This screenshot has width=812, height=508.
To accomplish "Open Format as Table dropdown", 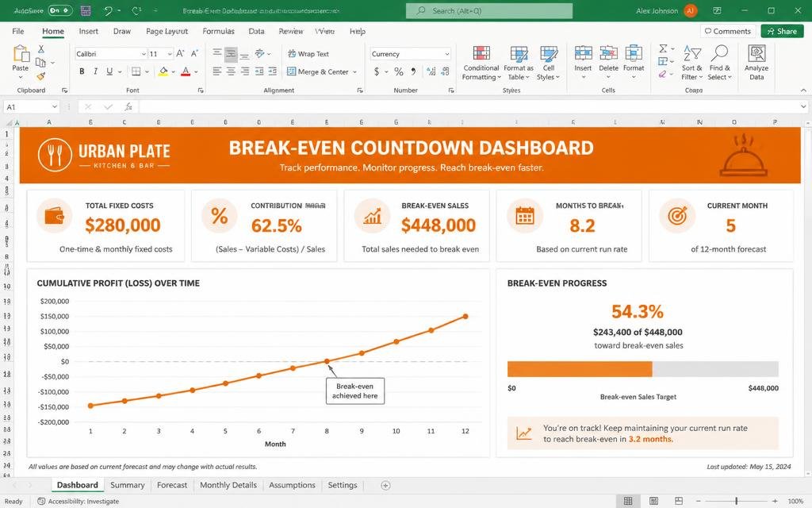I will pyautogui.click(x=519, y=63).
